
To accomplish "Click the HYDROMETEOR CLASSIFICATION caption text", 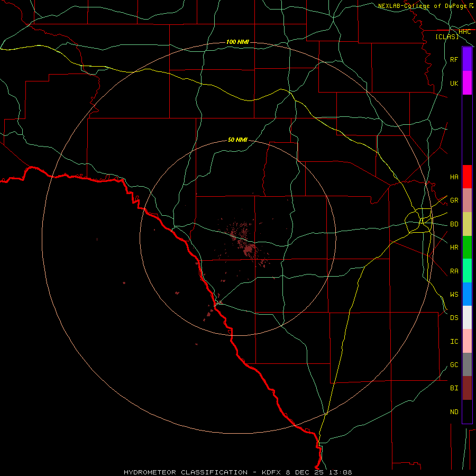I will point(186,472).
